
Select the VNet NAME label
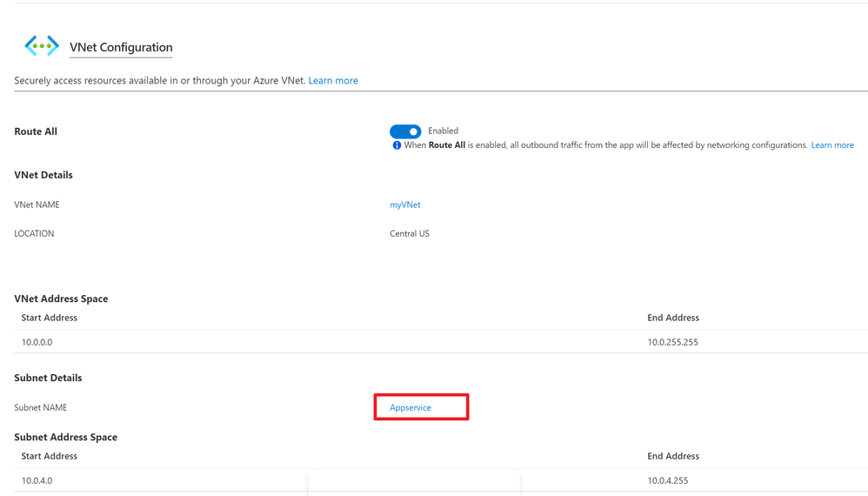[x=37, y=204]
